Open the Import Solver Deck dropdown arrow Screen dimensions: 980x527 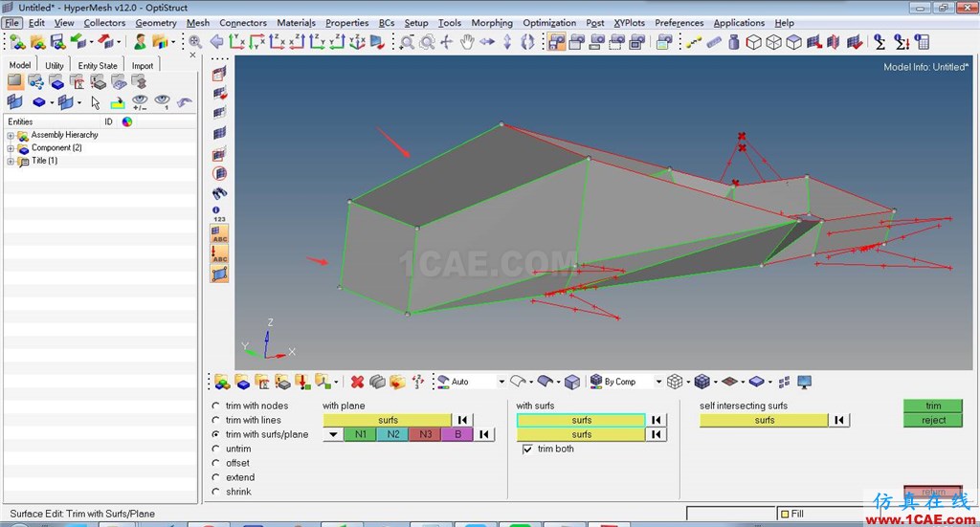pos(91,42)
